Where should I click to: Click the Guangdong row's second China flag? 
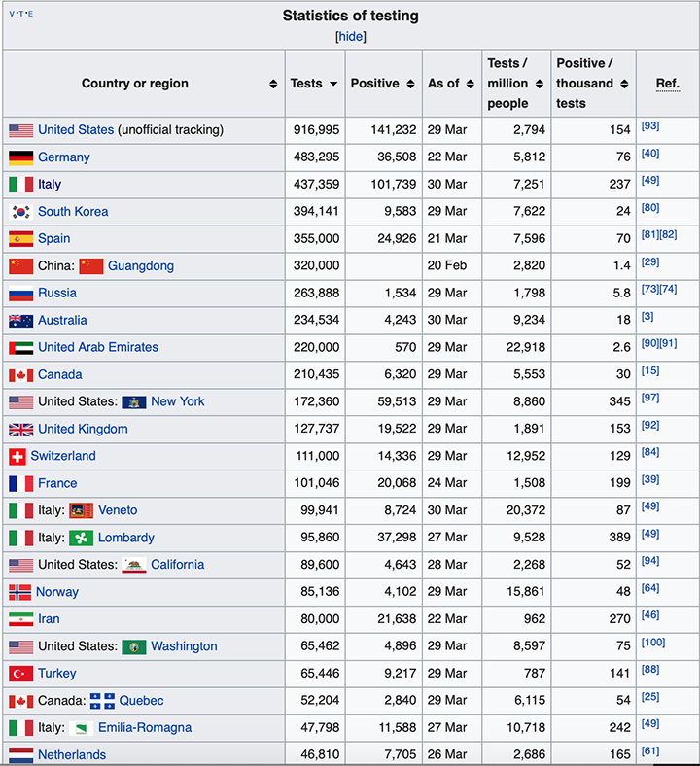90,266
